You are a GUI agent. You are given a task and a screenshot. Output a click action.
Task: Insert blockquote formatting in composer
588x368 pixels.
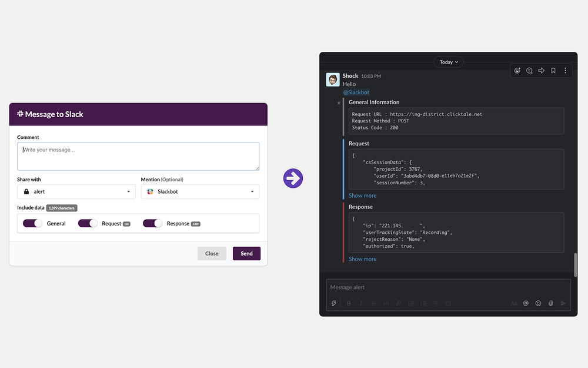(x=435, y=303)
